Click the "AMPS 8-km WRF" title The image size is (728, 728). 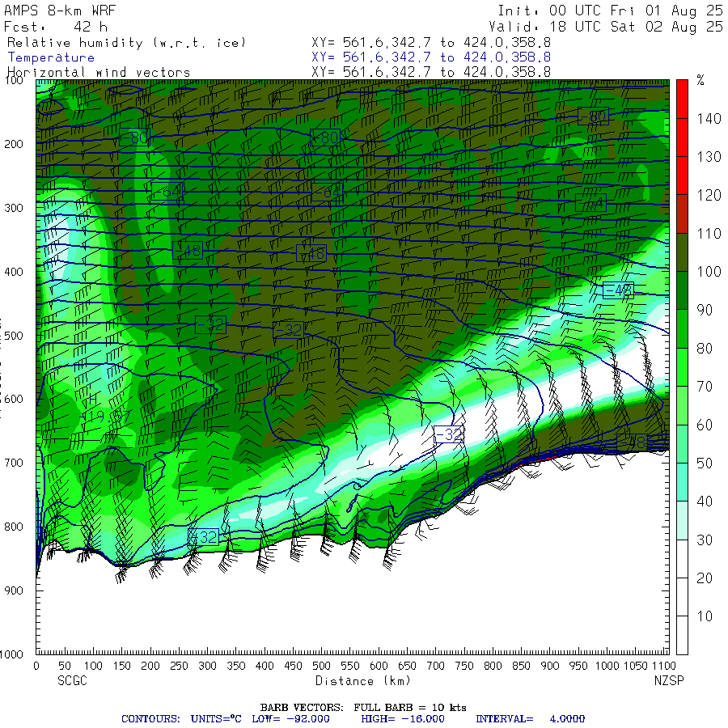(60, 11)
